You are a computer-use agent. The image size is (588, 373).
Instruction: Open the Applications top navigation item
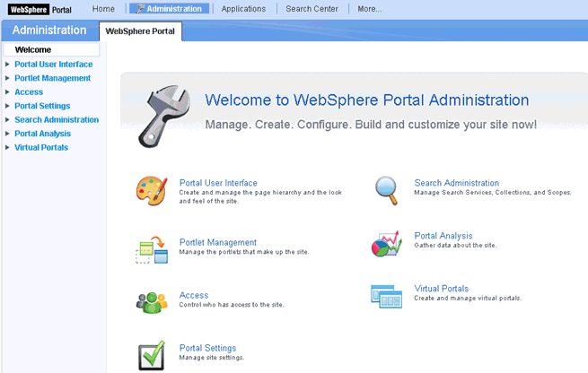click(x=243, y=9)
